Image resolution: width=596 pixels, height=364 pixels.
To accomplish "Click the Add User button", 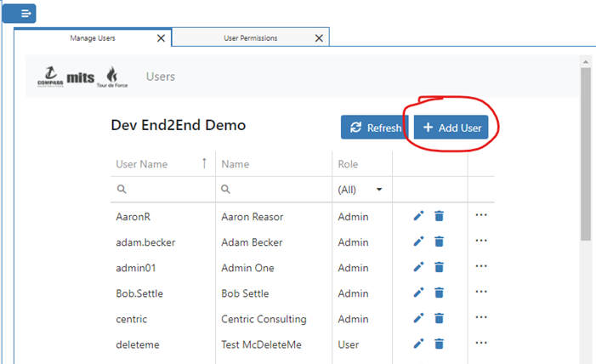I will pos(451,128).
